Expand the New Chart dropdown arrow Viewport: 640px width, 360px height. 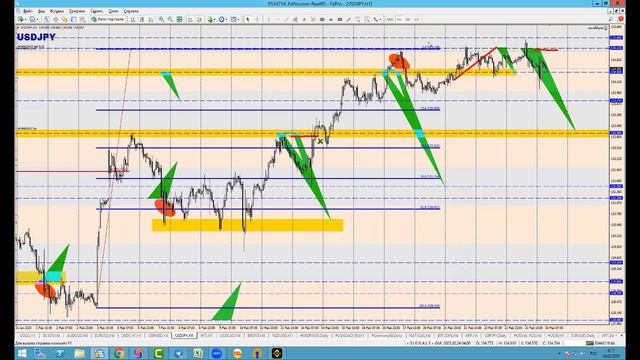coord(26,19)
